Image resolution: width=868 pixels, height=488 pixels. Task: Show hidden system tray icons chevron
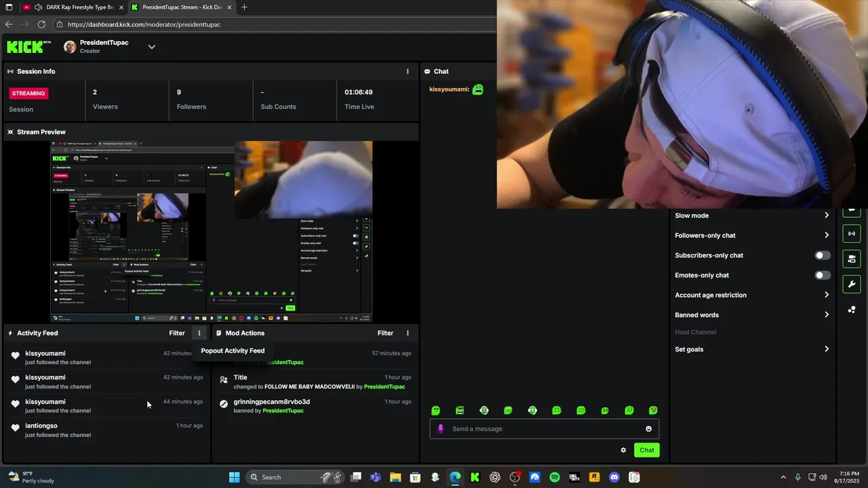[783, 477]
